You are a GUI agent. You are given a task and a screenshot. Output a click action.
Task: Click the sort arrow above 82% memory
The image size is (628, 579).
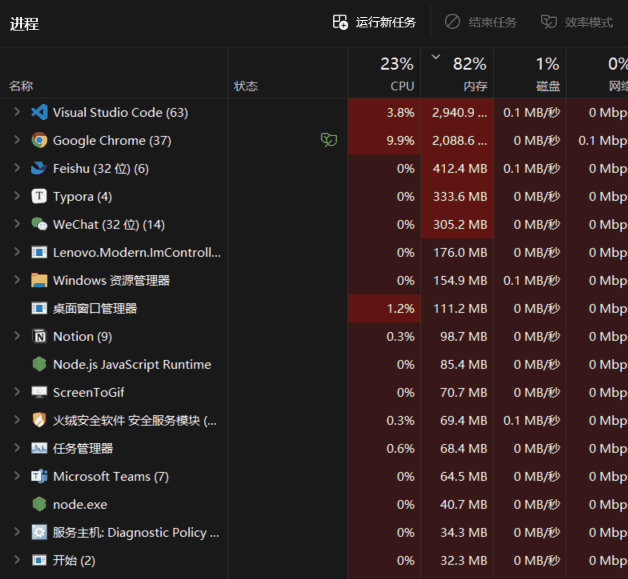tap(436, 57)
